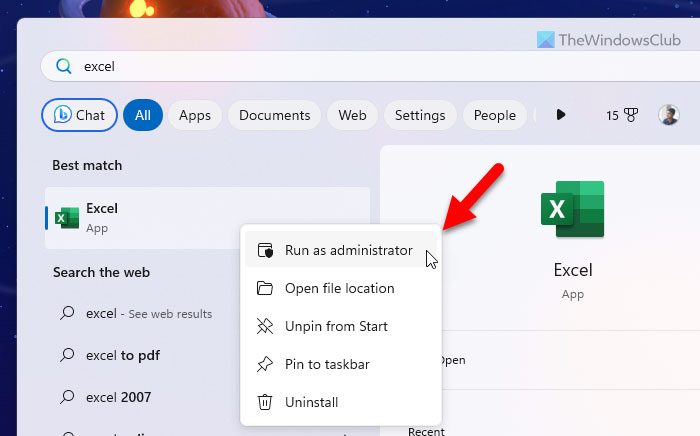Click inside the search box containing 'excel'

tap(371, 66)
